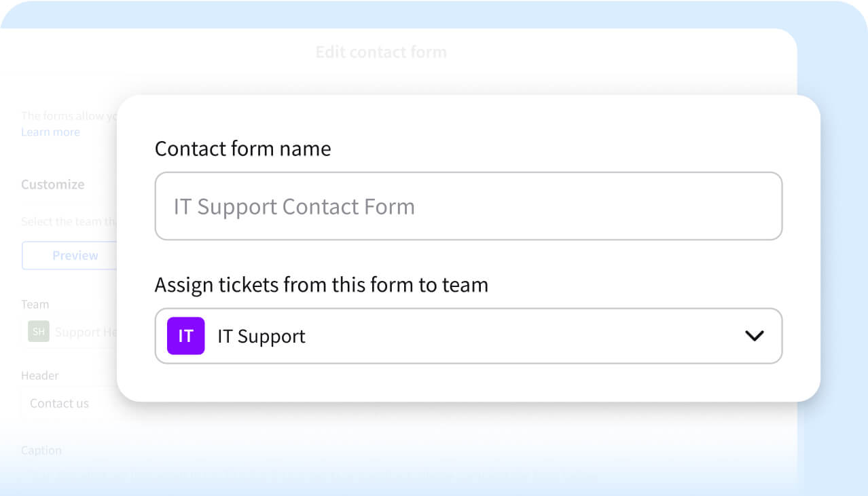
Task: Select the currently assigned IT Support team
Action: click(261, 335)
